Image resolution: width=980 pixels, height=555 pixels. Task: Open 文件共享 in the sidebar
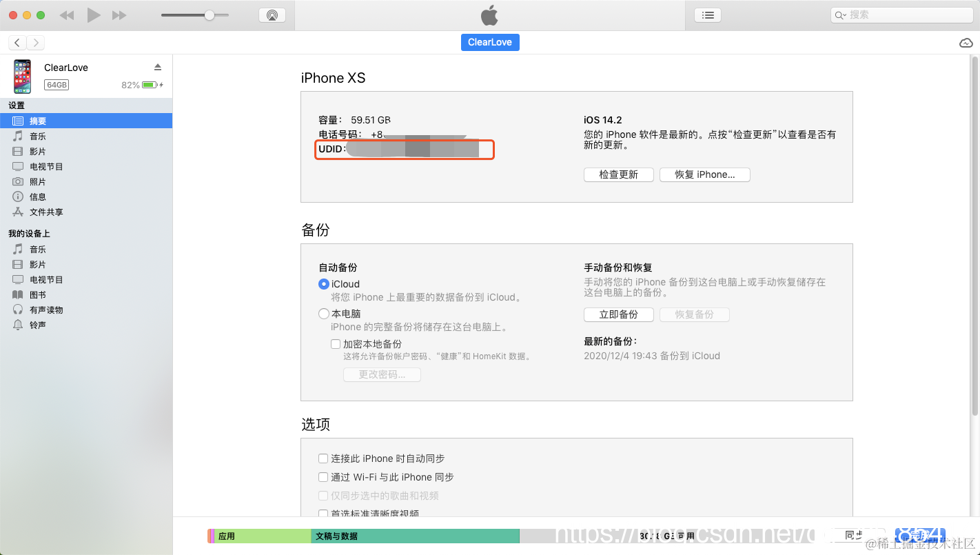click(x=46, y=212)
